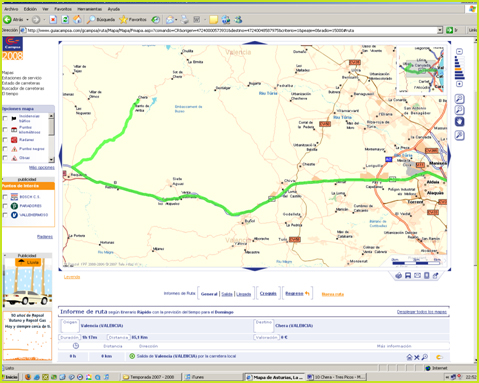Open the Herramientas menu
This screenshot has width=479, height=383.
pos(90,9)
